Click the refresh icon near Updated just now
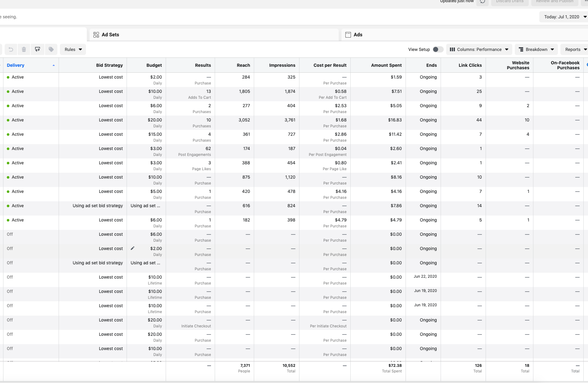This screenshot has height=383, width=588. coord(483,2)
